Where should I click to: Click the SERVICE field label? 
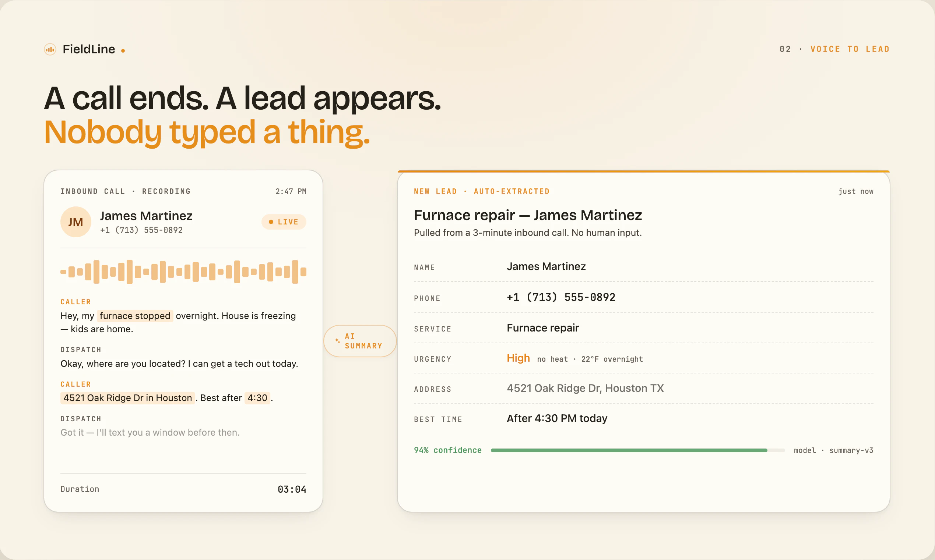[433, 329]
